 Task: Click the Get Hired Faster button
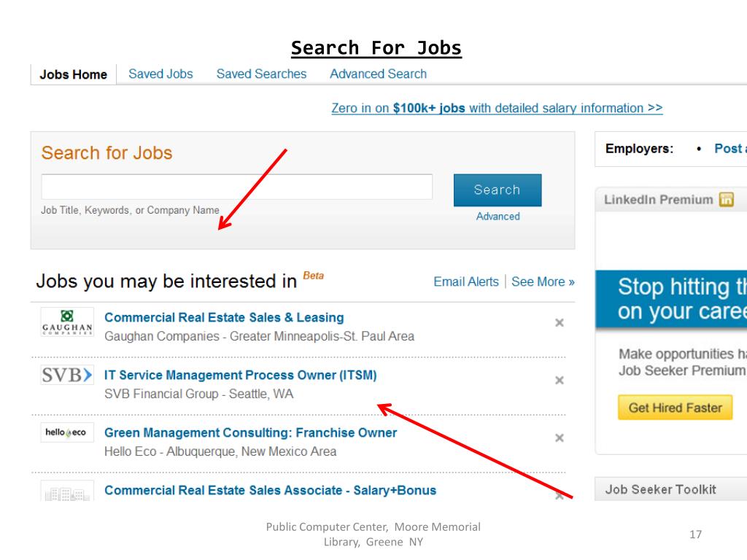(675, 408)
